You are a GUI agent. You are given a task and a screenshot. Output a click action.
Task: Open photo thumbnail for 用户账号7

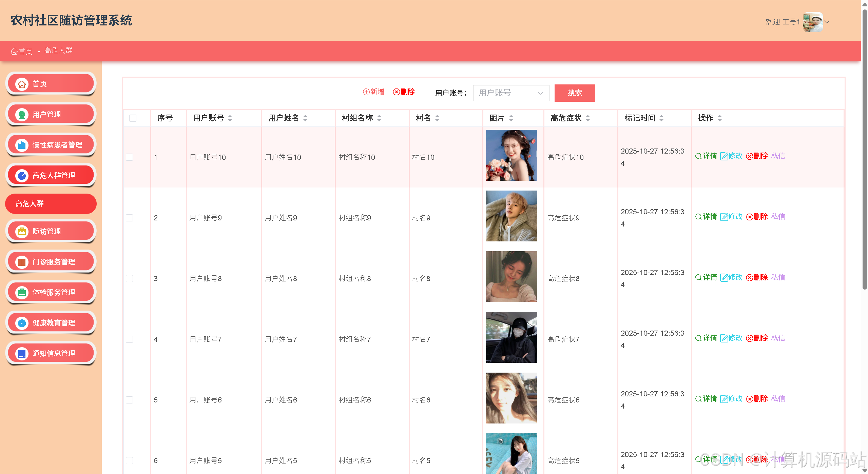point(511,337)
